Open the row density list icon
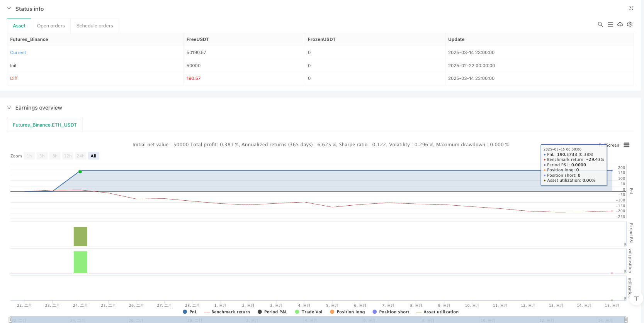This screenshot has width=644, height=323. click(610, 24)
